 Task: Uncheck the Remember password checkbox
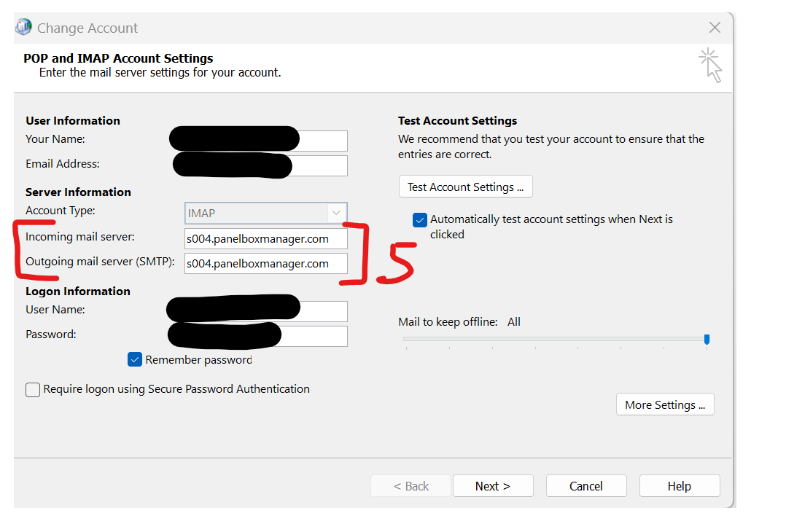[135, 360]
